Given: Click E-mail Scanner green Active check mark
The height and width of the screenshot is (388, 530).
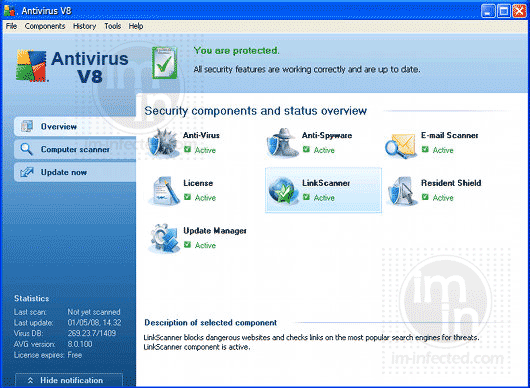Looking at the screenshot, I should coord(425,149).
